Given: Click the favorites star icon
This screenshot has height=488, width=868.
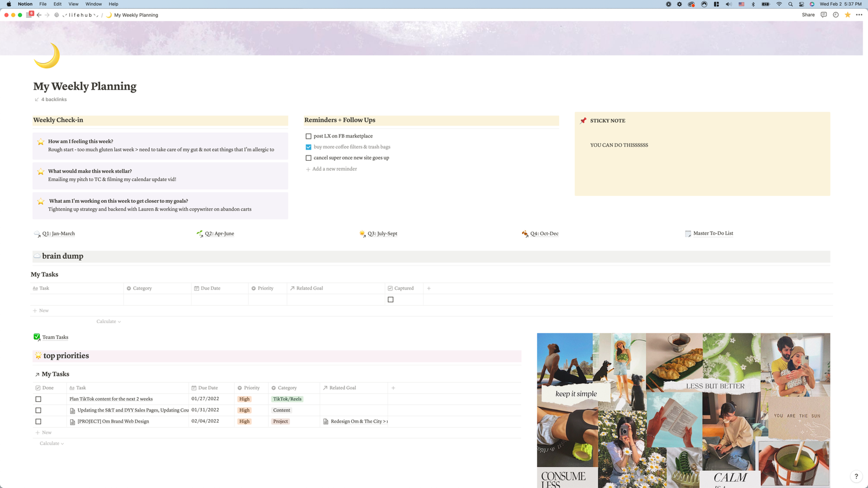Looking at the screenshot, I should point(847,14).
